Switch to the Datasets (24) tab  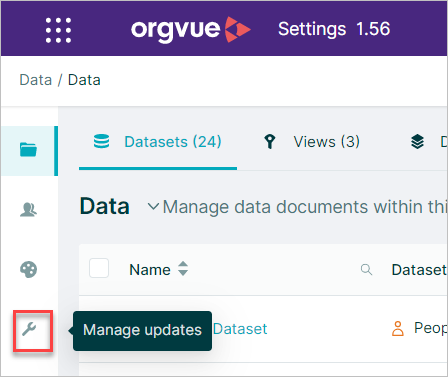click(x=158, y=142)
